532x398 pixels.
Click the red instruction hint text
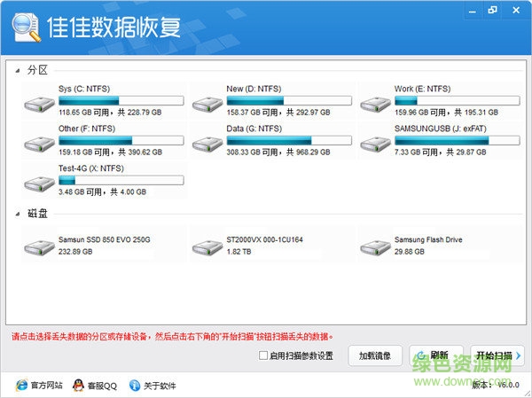click(172, 337)
